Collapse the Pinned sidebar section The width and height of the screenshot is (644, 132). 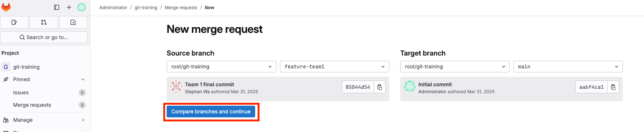point(83,80)
